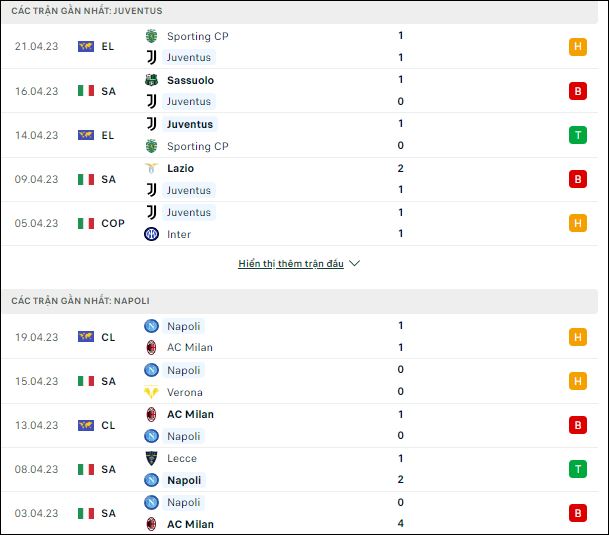
Task: Click the Lecce shield crest icon
Action: [151, 458]
